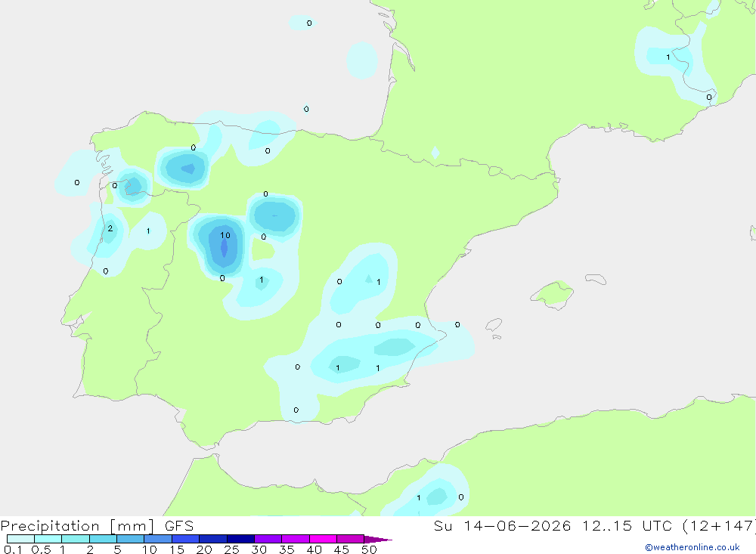Click the violet swatch between 30 and 35
Image resolution: width=756 pixels, height=554 pixels.
coord(268,539)
